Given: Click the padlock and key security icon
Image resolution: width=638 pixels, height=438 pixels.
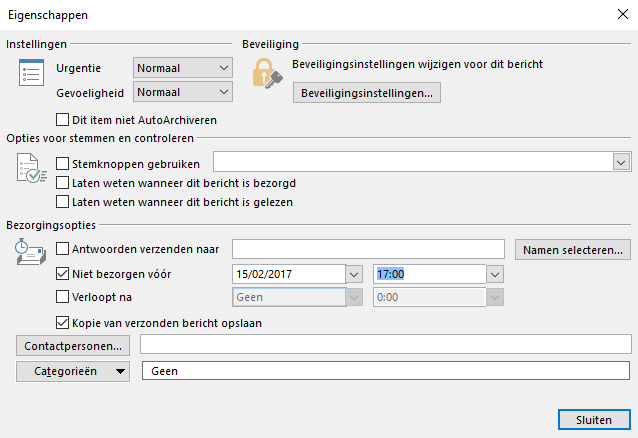Looking at the screenshot, I should (x=267, y=74).
